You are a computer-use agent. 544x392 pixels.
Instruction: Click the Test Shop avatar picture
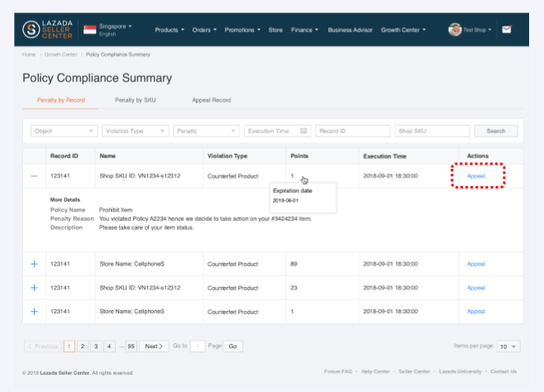click(x=455, y=30)
